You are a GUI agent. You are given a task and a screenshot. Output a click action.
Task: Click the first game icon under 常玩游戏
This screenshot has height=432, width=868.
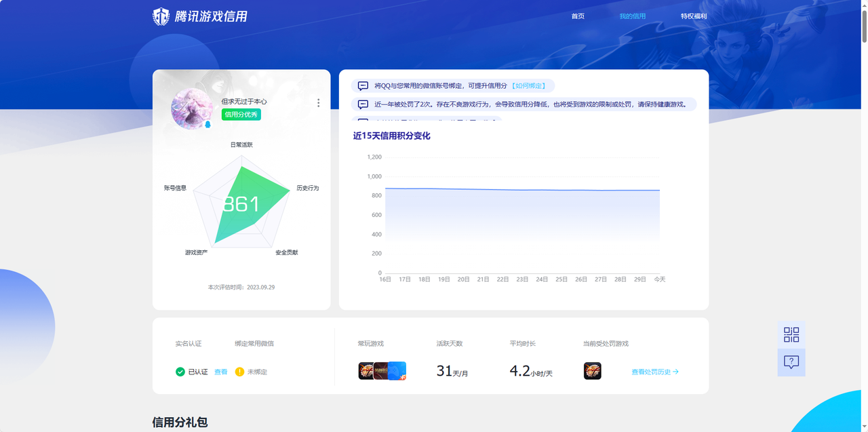366,371
